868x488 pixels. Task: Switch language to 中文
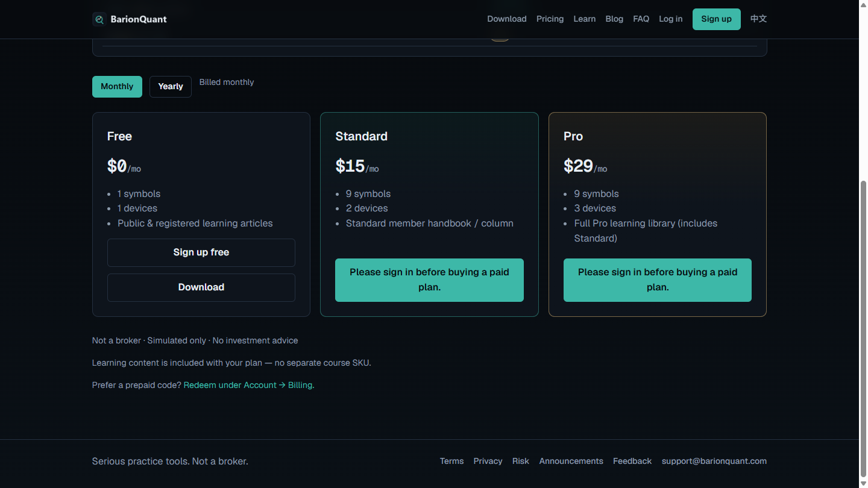click(x=758, y=19)
